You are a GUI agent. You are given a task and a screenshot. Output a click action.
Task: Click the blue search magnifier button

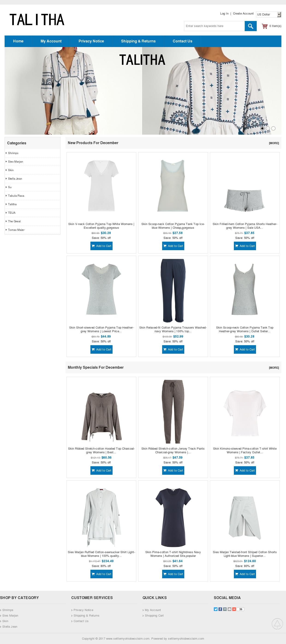[x=250, y=26]
